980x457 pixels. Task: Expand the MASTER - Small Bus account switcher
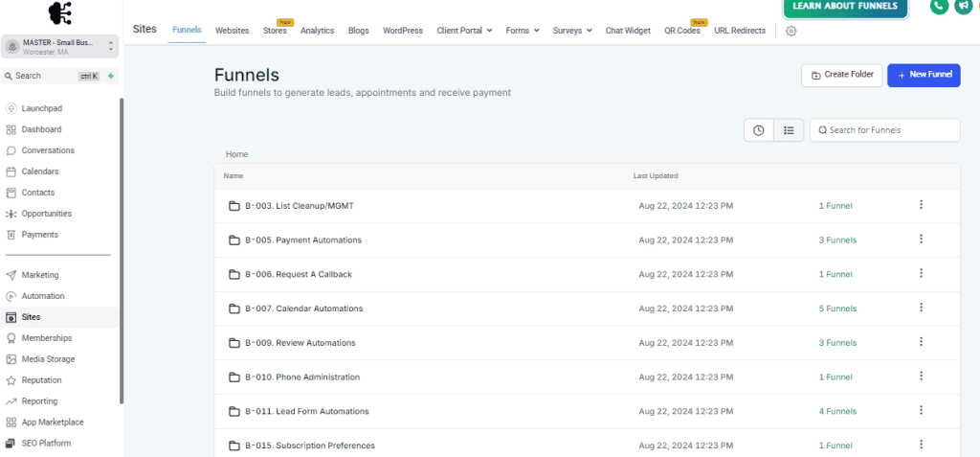[x=60, y=47]
